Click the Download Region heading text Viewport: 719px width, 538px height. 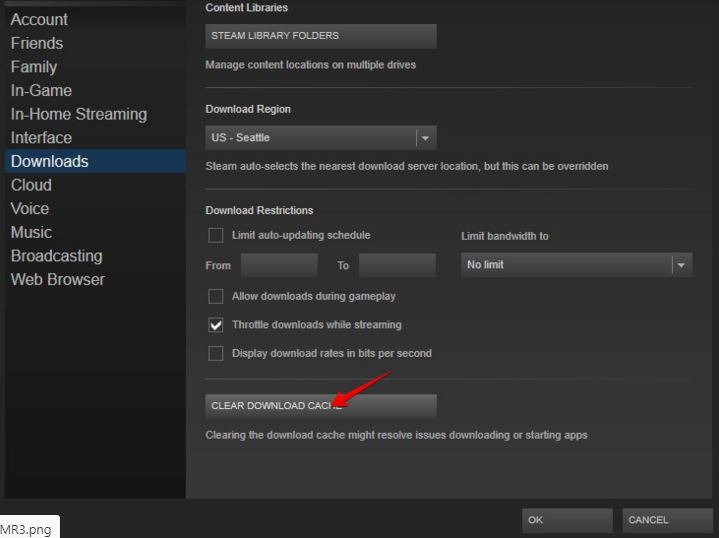[x=248, y=109]
